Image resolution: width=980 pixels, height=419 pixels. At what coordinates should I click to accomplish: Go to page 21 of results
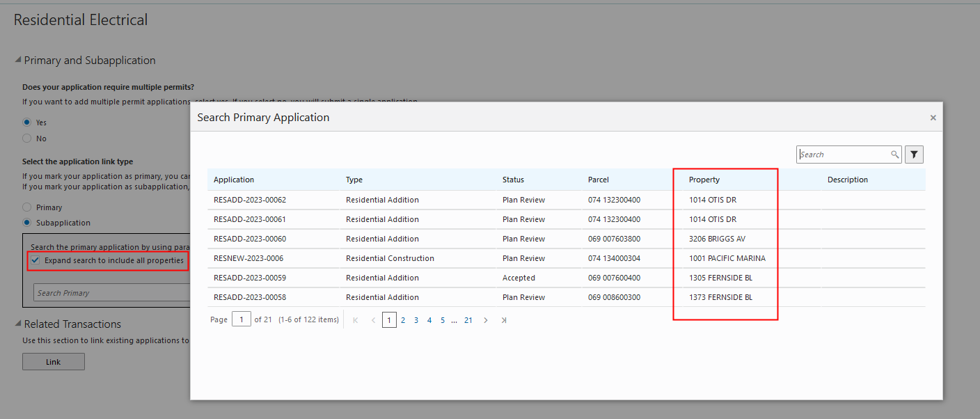468,320
